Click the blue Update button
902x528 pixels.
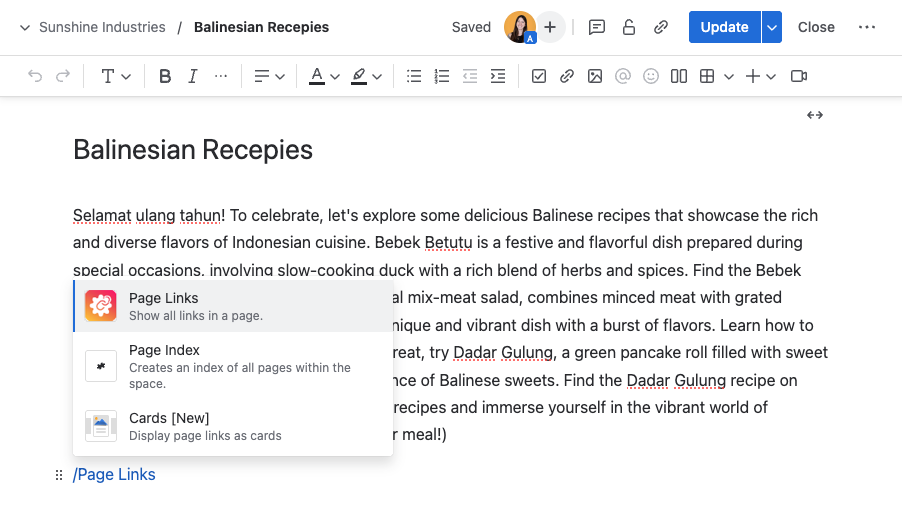(724, 27)
